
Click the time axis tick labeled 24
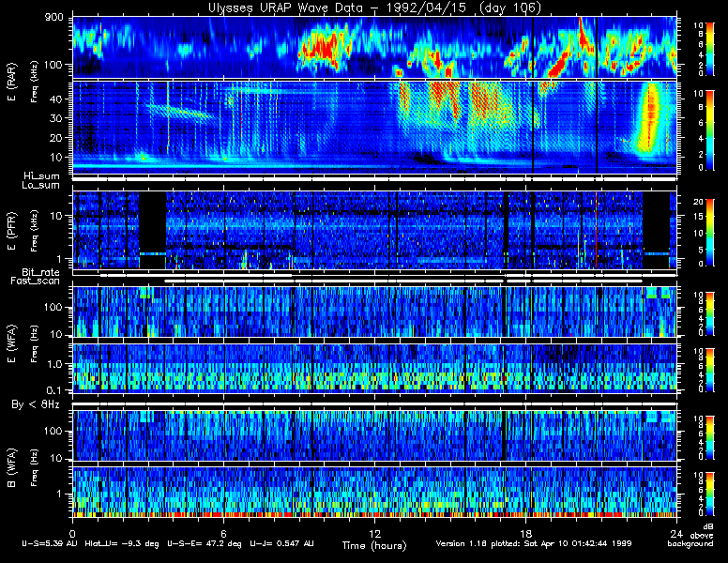(x=676, y=533)
